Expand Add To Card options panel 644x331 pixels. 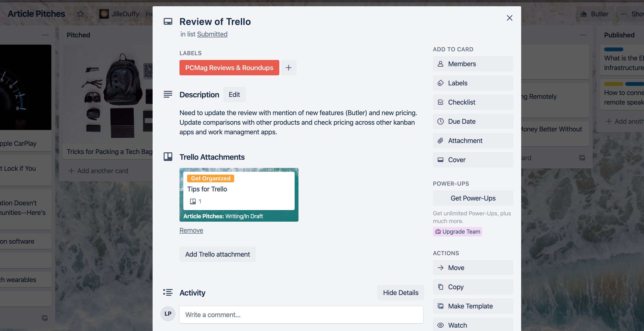[453, 49]
